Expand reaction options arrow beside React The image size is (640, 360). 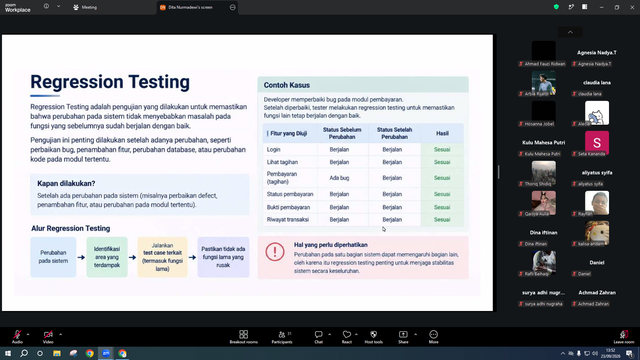[356, 334]
